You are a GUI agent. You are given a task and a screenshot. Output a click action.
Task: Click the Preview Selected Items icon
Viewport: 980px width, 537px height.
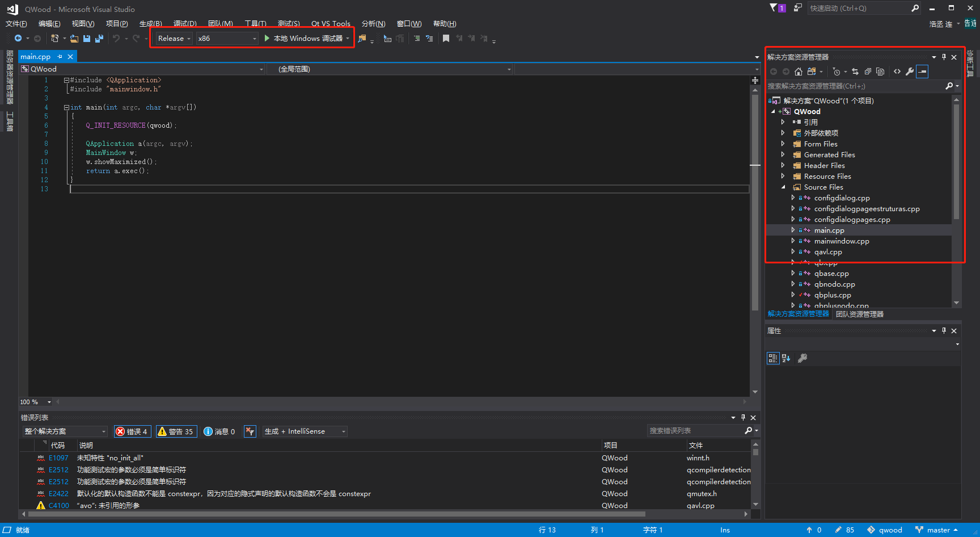pyautogui.click(x=922, y=72)
